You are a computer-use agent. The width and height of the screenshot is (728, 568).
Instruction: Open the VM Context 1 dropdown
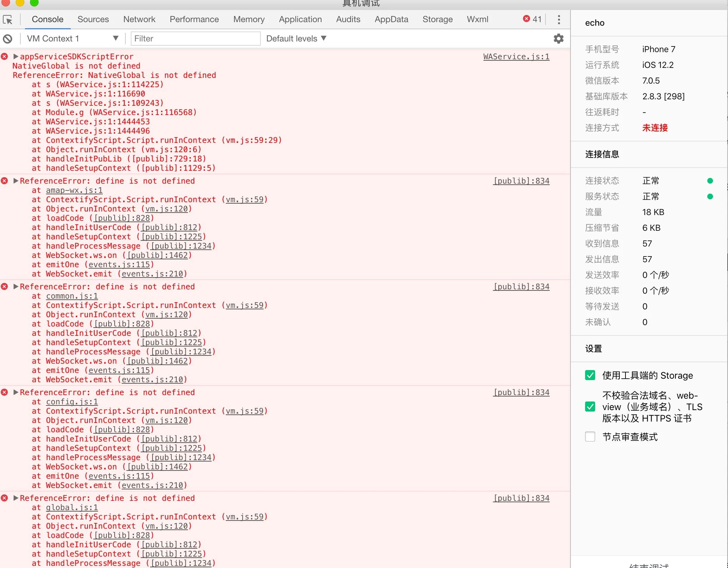pyautogui.click(x=72, y=39)
